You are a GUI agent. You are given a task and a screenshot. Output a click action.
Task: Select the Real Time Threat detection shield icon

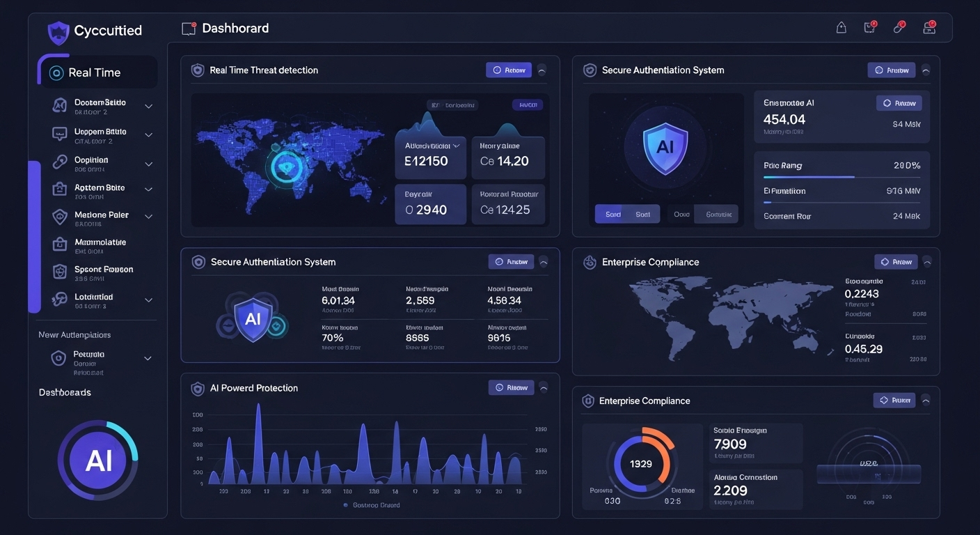198,70
